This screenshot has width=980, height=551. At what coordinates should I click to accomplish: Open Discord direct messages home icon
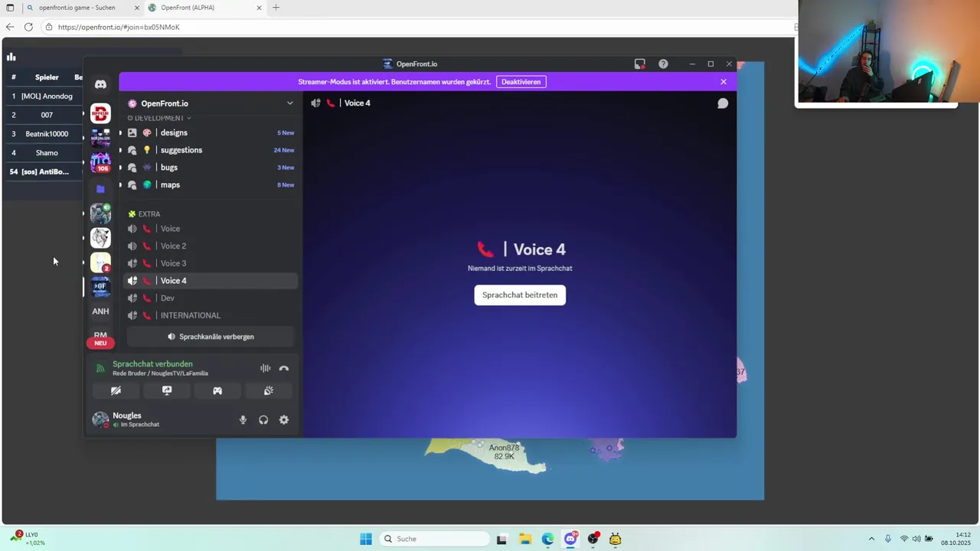100,84
